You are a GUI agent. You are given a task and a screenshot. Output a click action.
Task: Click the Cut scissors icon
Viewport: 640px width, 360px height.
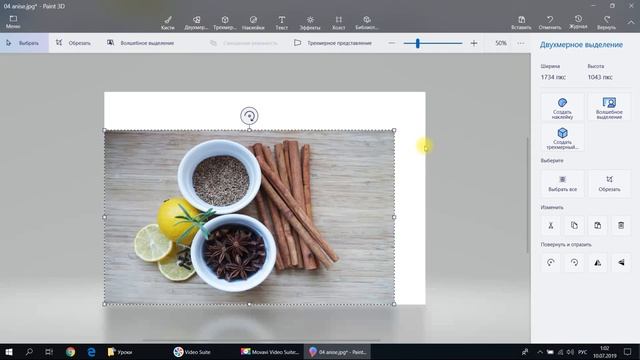pyautogui.click(x=551, y=225)
